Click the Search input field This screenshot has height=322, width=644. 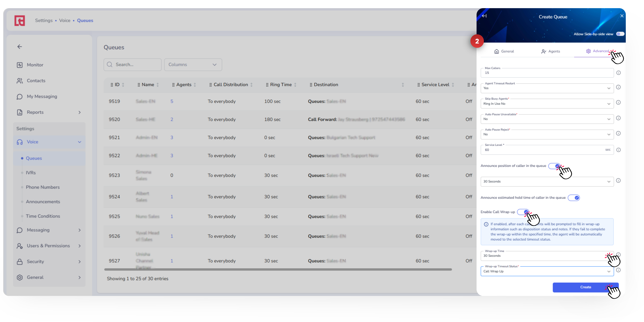[132, 65]
